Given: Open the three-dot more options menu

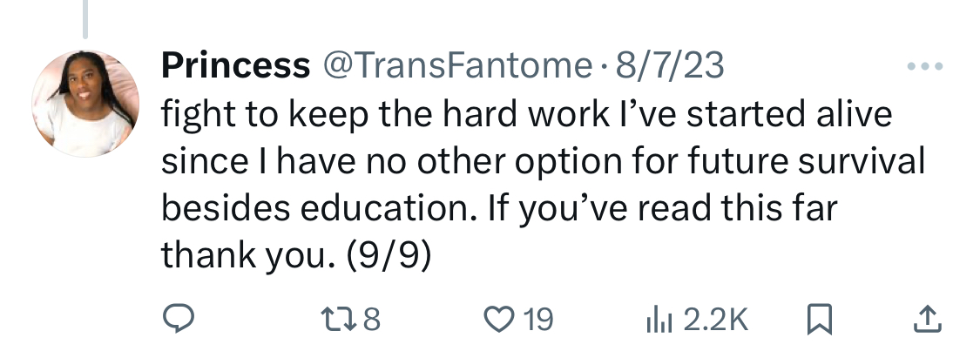Looking at the screenshot, I should 925,65.
